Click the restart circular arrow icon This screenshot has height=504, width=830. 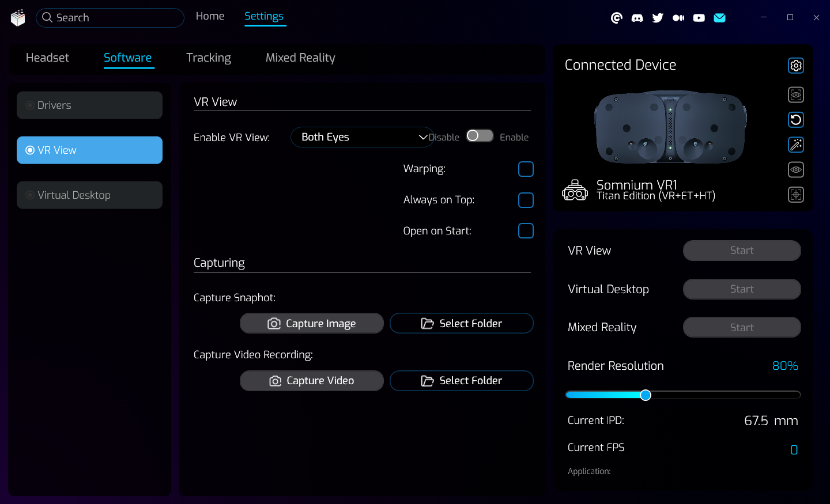(x=796, y=120)
